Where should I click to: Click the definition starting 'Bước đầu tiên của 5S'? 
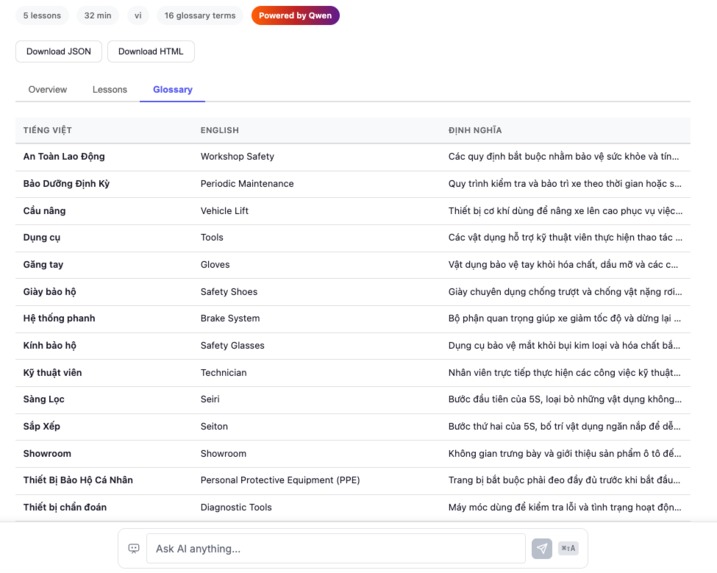point(565,399)
